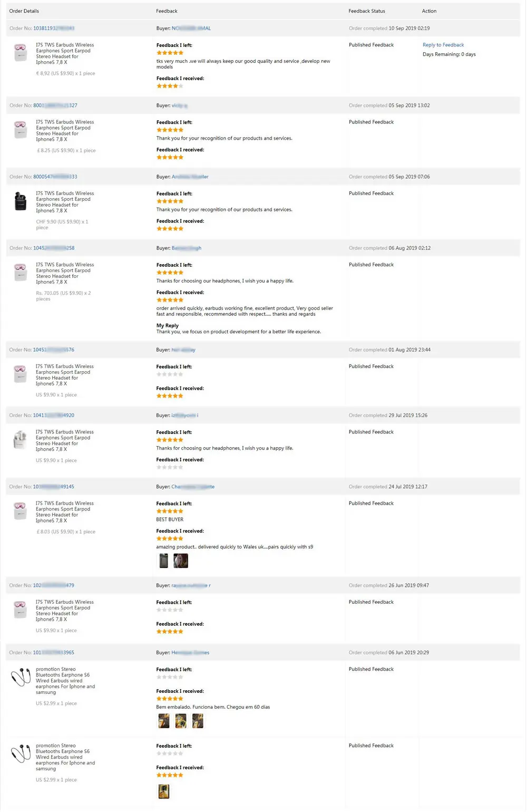Screen dimensions: 527x812
Task: Open the white earbuds in-hand product thumbnail
Action: [21, 439]
